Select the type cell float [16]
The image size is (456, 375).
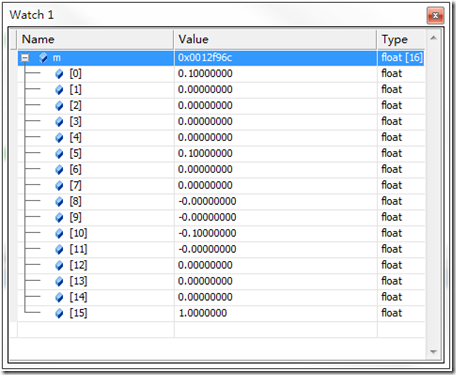[402, 58]
